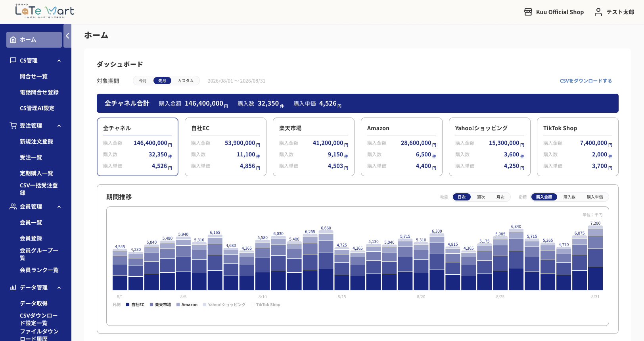Toggle 楽天市場 legend color swatch
The height and width of the screenshot is (341, 644).
(151, 304)
